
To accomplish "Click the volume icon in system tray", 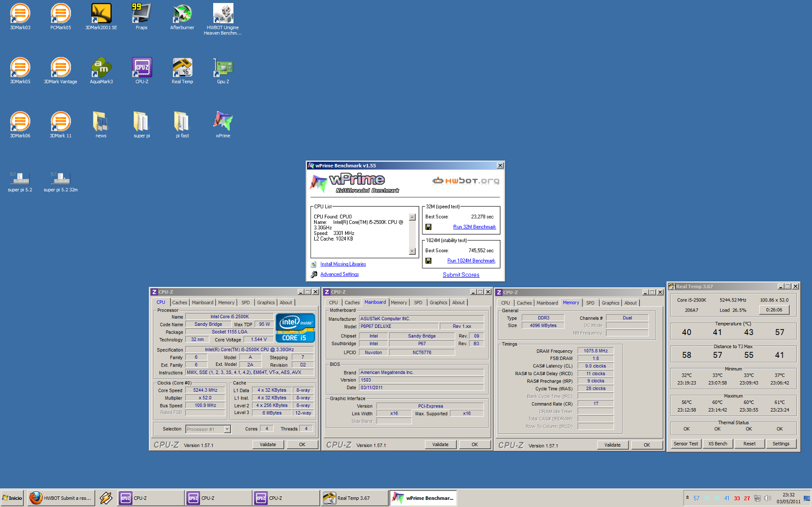I will [x=767, y=498].
